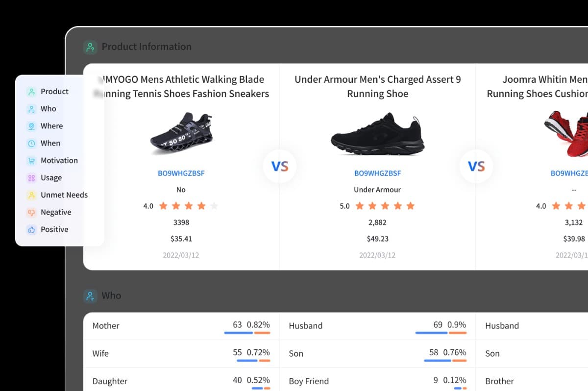Viewport: 588px width, 391px height.
Task: Click the Under Armour date 2022/03/12
Action: tap(377, 255)
